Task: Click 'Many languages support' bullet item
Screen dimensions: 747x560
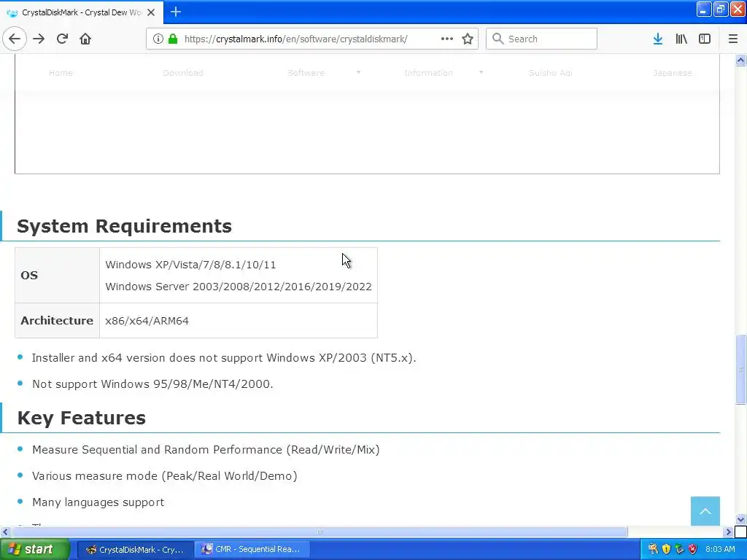Action: (x=98, y=502)
